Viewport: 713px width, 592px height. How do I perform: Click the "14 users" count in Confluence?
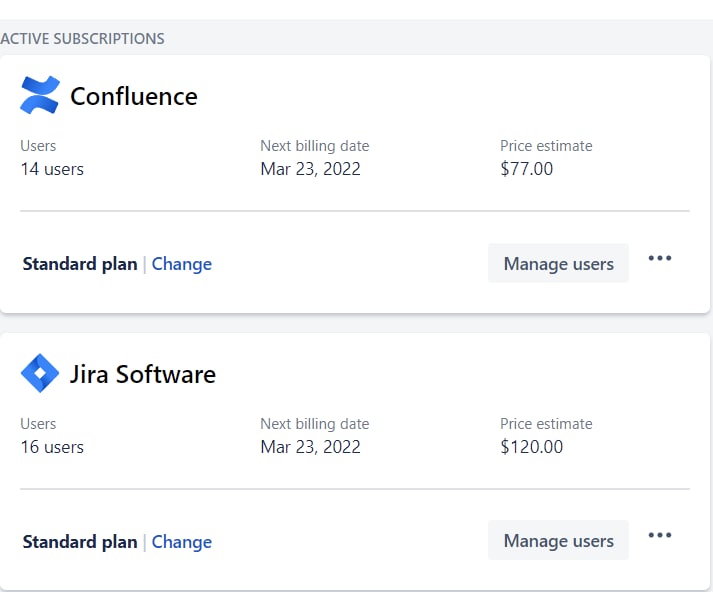tap(52, 169)
